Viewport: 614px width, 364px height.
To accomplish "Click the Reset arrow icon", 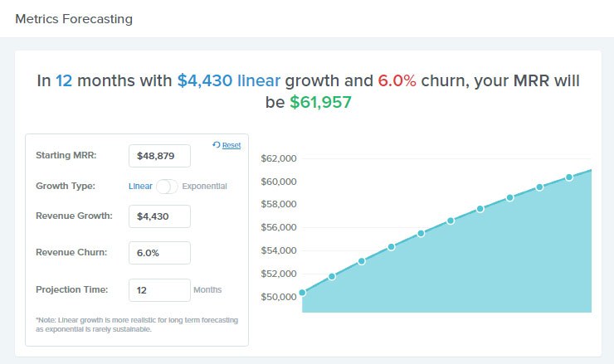I will click(217, 145).
